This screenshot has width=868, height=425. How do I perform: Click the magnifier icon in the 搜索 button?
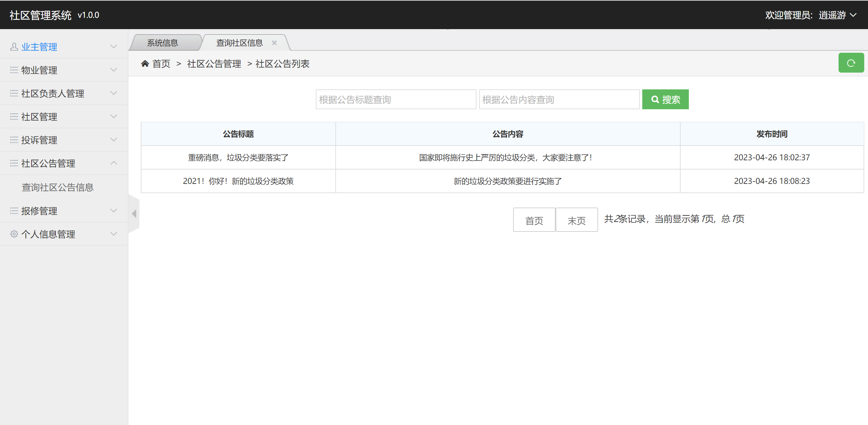655,99
